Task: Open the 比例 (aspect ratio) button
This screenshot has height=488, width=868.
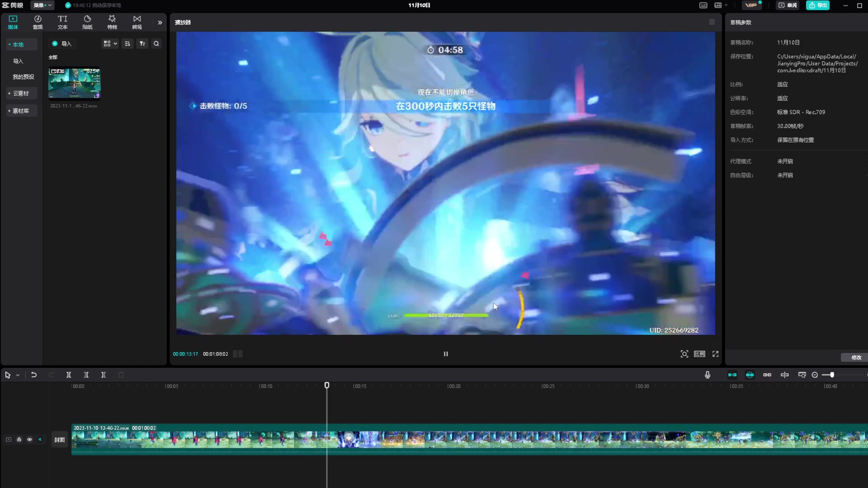Action: tap(699, 354)
